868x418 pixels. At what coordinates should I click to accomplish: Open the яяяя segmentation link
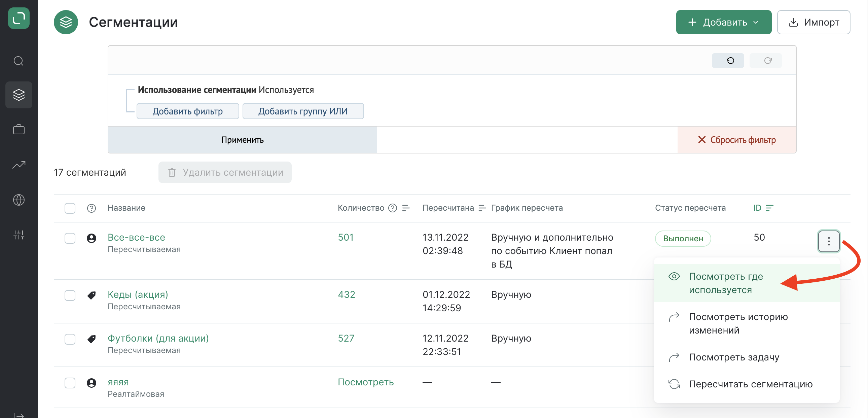point(118,383)
